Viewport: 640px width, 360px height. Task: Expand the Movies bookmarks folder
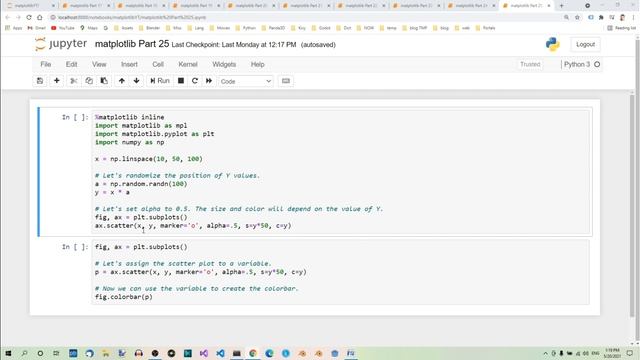[x=220, y=28]
